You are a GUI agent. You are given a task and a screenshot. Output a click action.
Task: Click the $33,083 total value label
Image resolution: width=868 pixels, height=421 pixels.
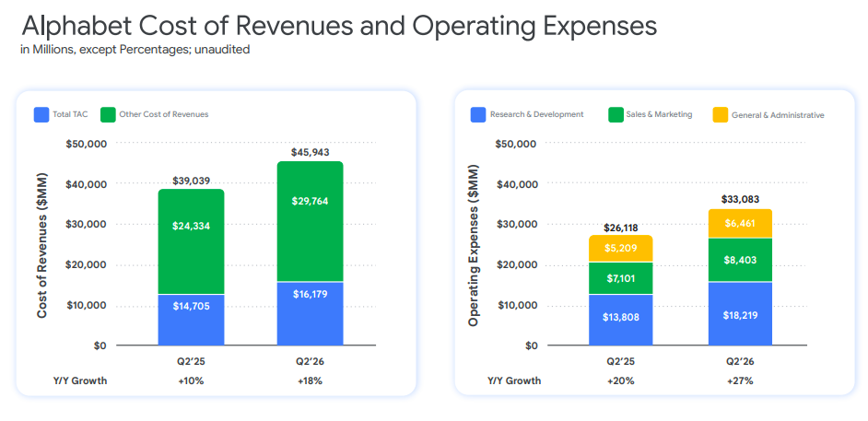coord(740,199)
